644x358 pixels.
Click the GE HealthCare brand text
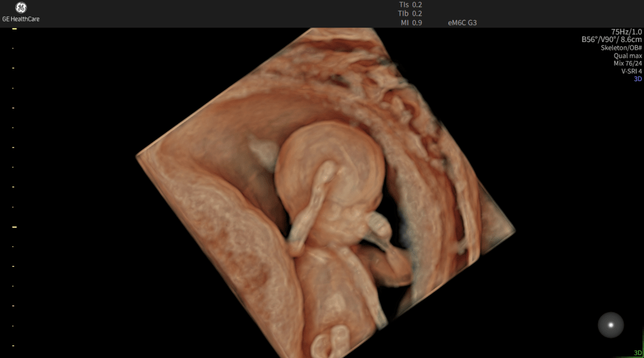click(x=21, y=19)
